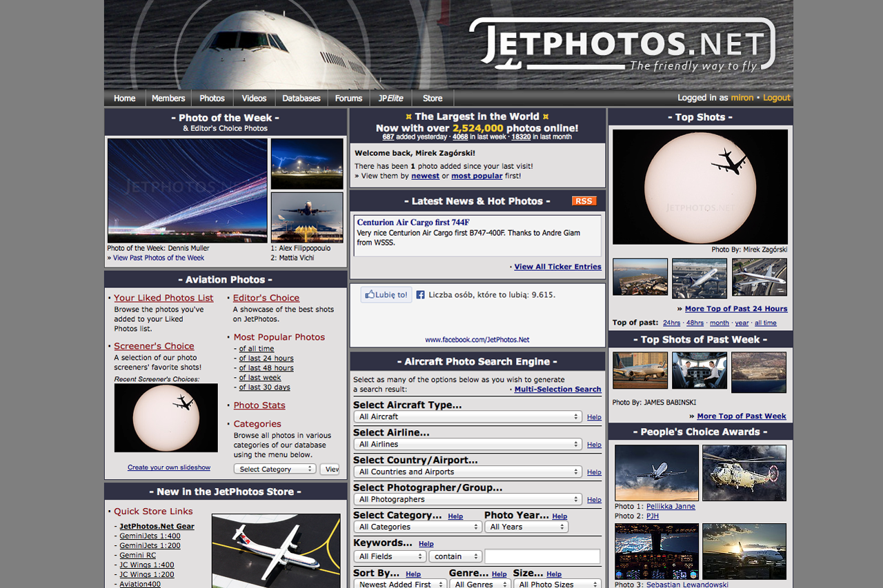Open Pellikka Janne's People's Choice photo
Screen dimensions: 883x588
click(x=657, y=472)
